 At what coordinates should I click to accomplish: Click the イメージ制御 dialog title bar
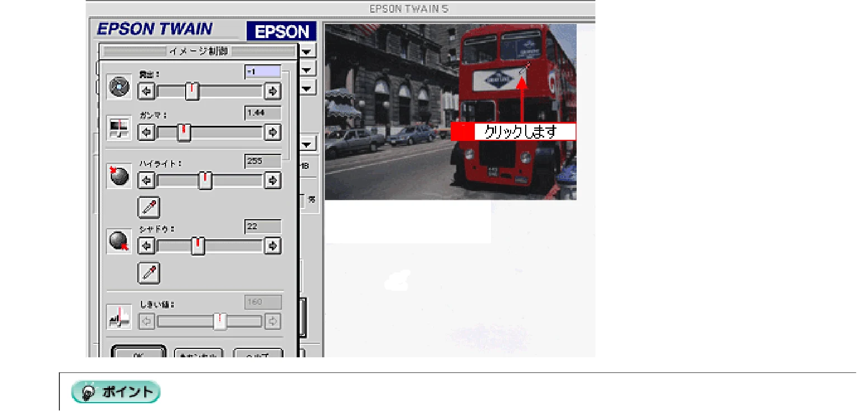click(x=198, y=51)
